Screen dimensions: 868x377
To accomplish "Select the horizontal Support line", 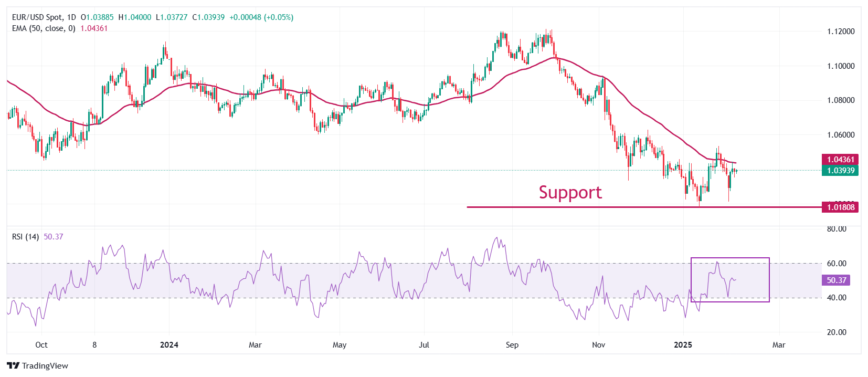I will (644, 207).
